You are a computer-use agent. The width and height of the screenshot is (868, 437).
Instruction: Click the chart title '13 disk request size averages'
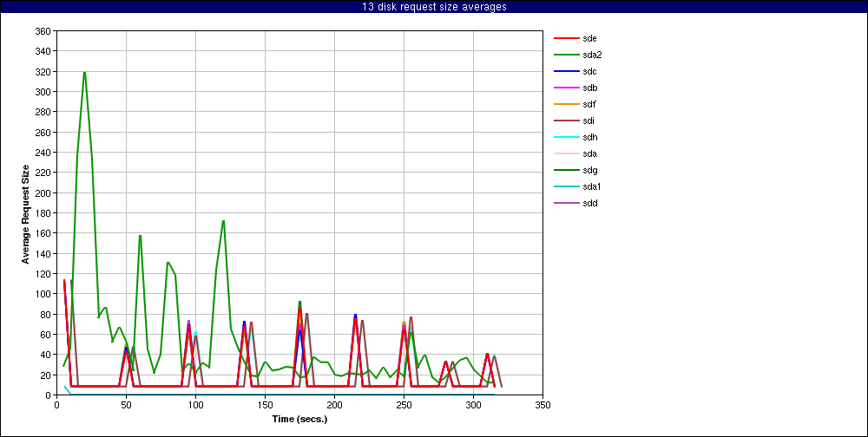coord(434,7)
